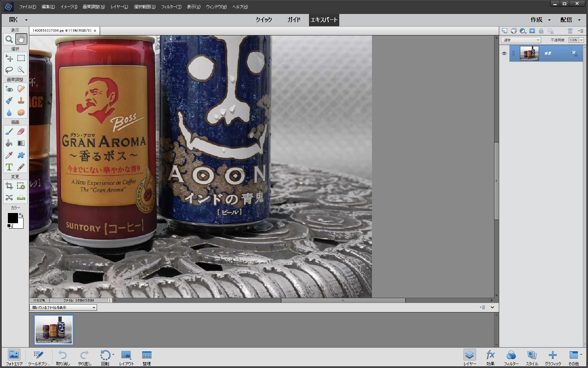Select the Content-Aware Move tool
This screenshot has width=588, height=368.
click(9, 198)
